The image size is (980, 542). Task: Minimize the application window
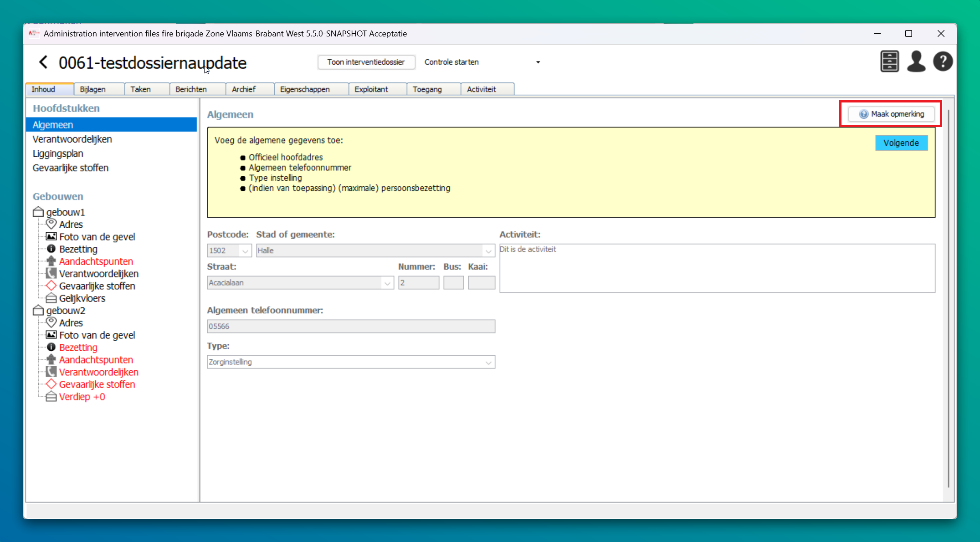pos(877,33)
